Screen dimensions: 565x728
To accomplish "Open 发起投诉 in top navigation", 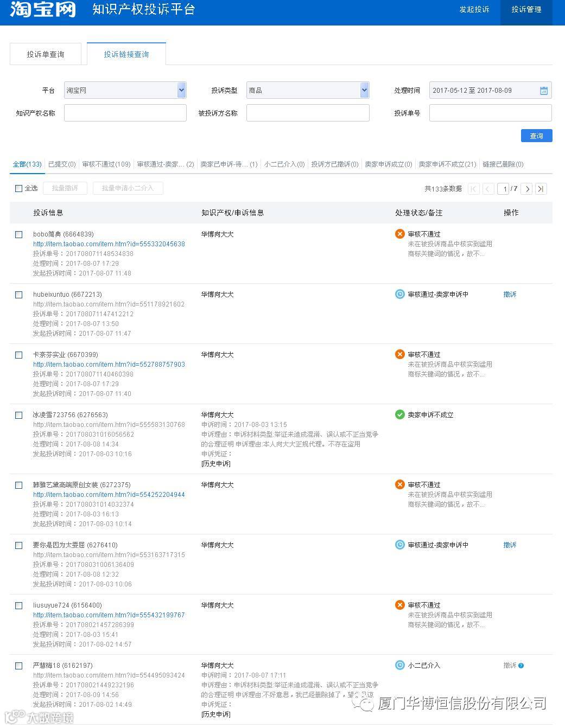I will click(x=474, y=9).
